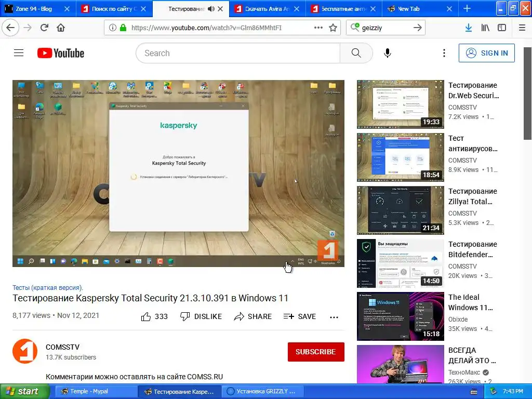532x399 pixels.
Task: Open a new browser tab
Action: coord(467,8)
